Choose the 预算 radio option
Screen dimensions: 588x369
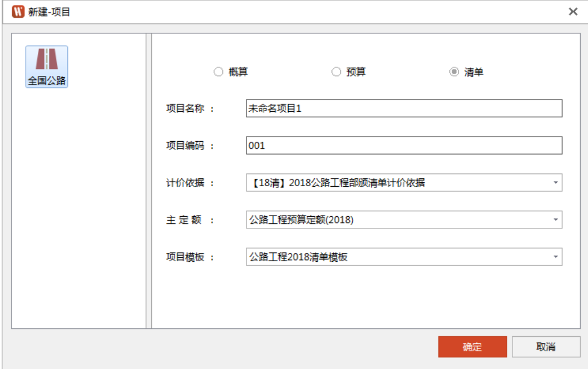336,72
